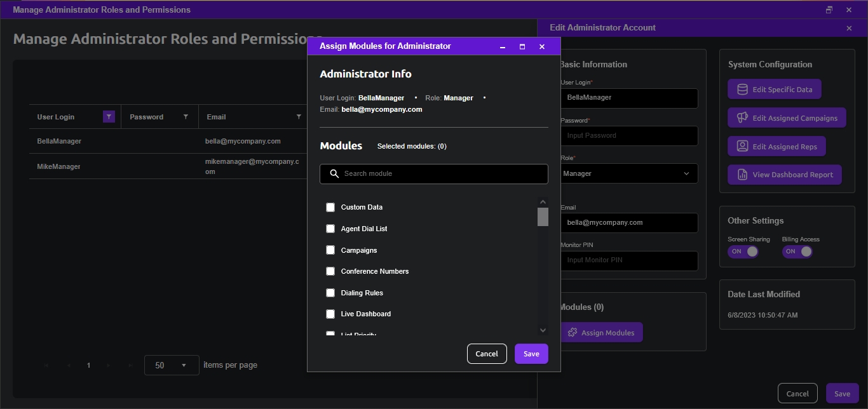Click the modules list scrollbar thumb
Viewport: 868px width, 409px height.
543,217
